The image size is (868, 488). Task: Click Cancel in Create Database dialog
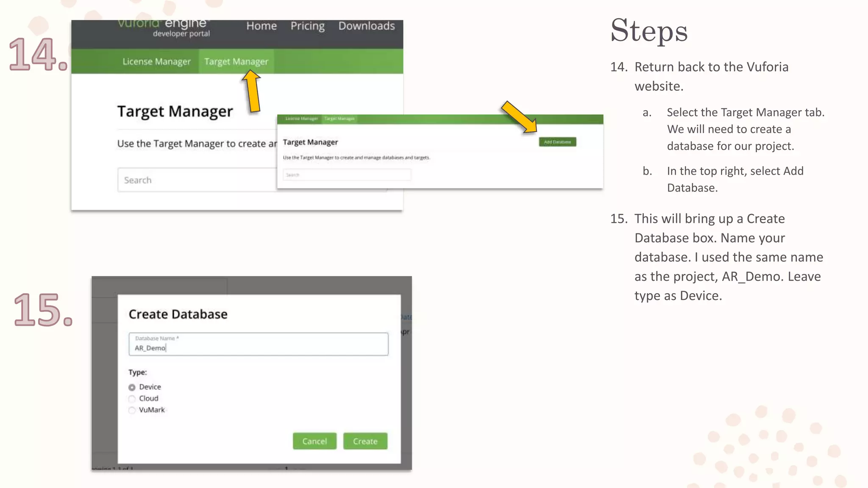pyautogui.click(x=314, y=441)
